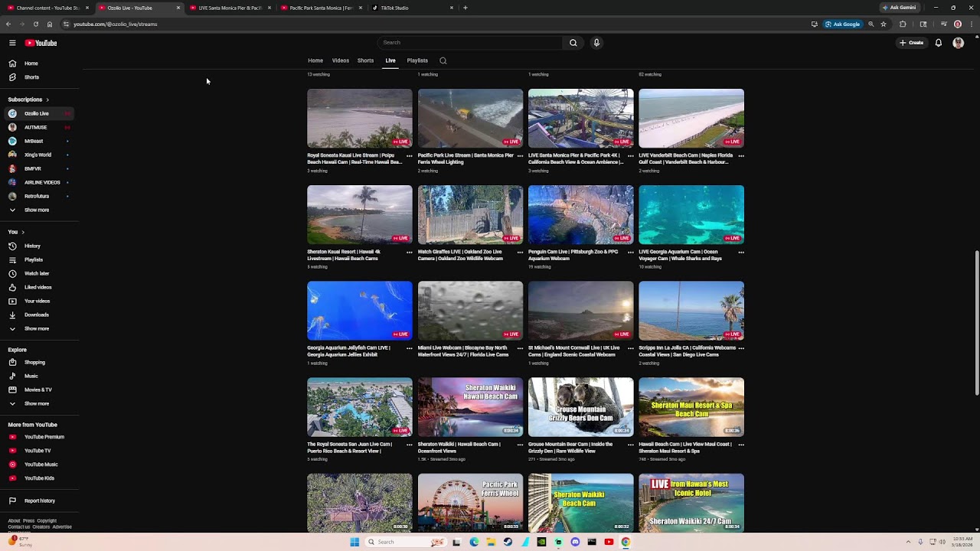980x551 pixels.
Task: Open Music under Explore
Action: [x=39, y=377]
